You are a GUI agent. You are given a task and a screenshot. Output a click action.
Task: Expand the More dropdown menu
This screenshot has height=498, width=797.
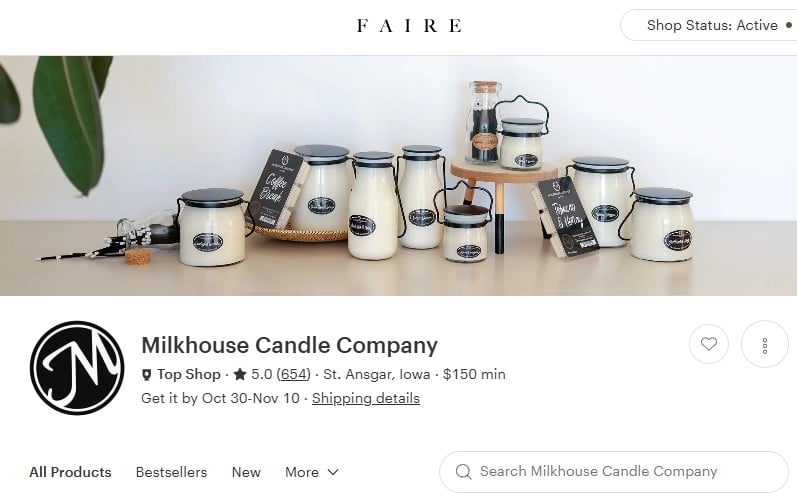(x=312, y=472)
